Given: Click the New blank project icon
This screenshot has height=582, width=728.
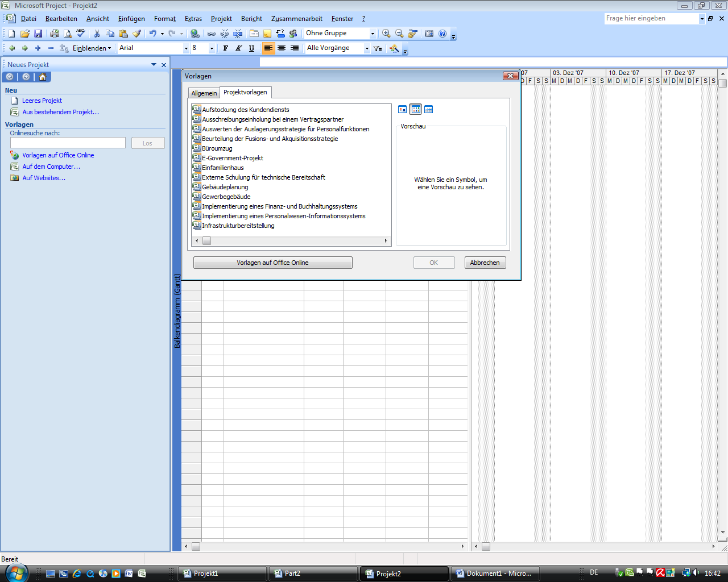Looking at the screenshot, I should (11, 34).
